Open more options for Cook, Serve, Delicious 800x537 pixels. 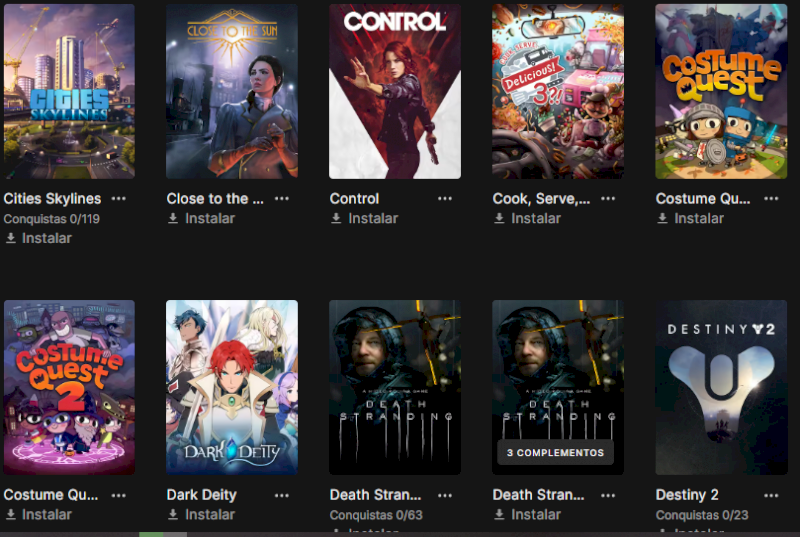click(608, 198)
